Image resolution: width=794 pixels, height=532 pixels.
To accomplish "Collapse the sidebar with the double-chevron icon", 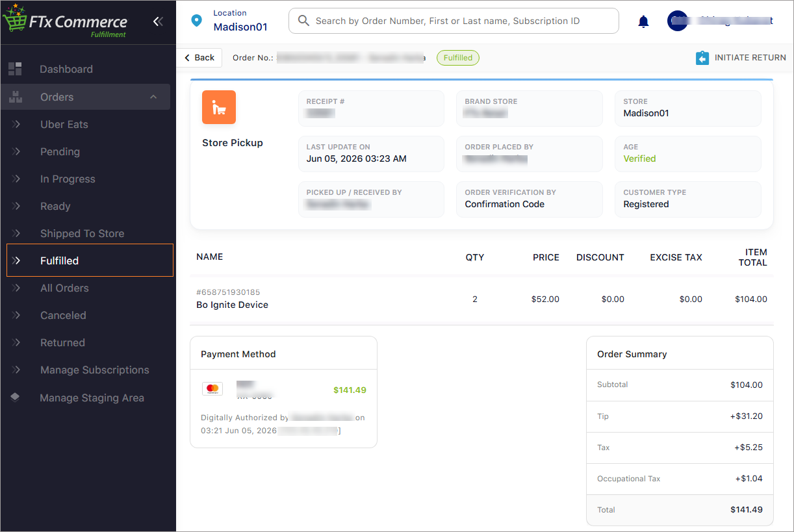I will (158, 21).
